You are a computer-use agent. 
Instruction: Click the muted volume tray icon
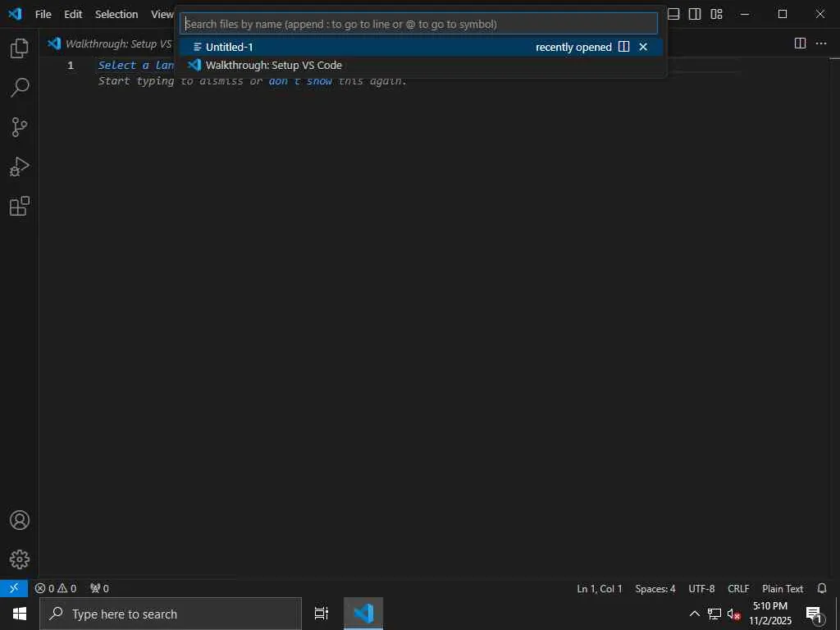tap(733, 614)
